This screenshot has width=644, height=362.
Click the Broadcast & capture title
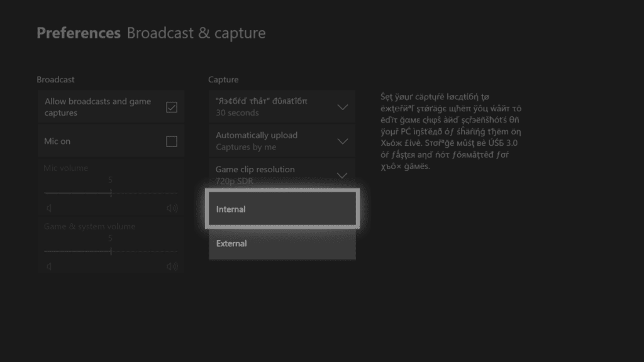tap(196, 33)
